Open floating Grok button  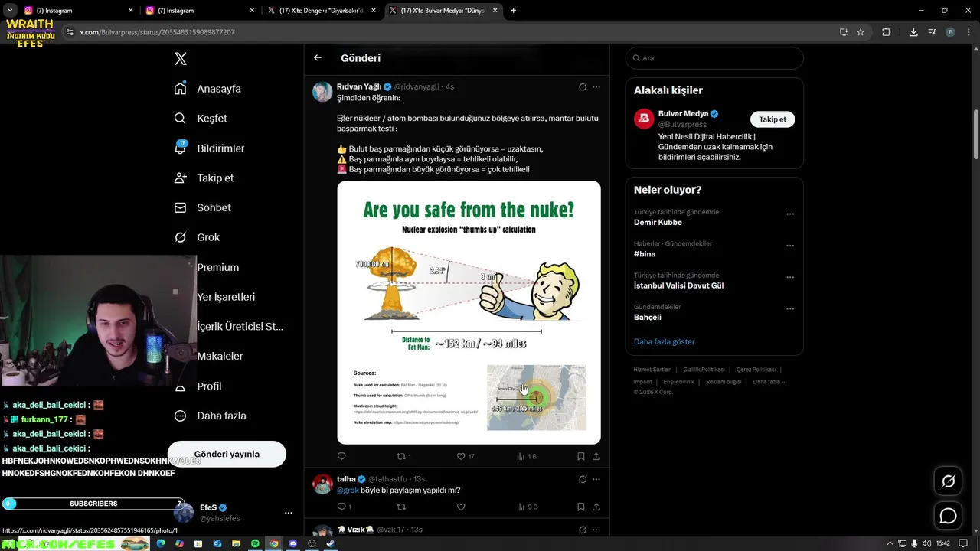pyautogui.click(x=948, y=481)
